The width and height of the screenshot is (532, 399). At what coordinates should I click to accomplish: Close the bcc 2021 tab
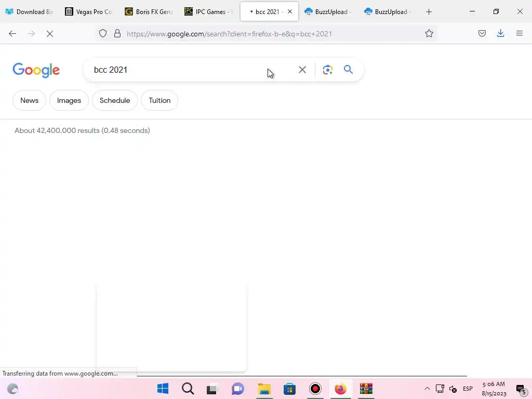(290, 11)
